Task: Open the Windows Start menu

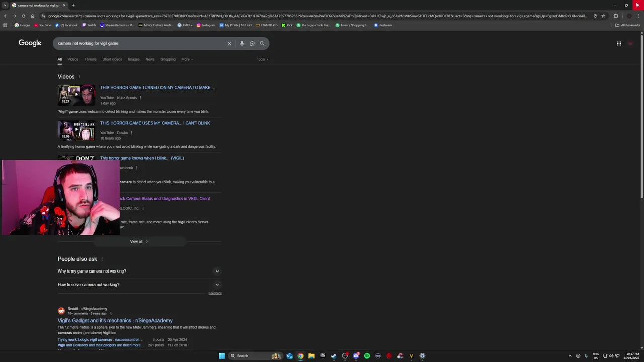Action: coord(222,356)
